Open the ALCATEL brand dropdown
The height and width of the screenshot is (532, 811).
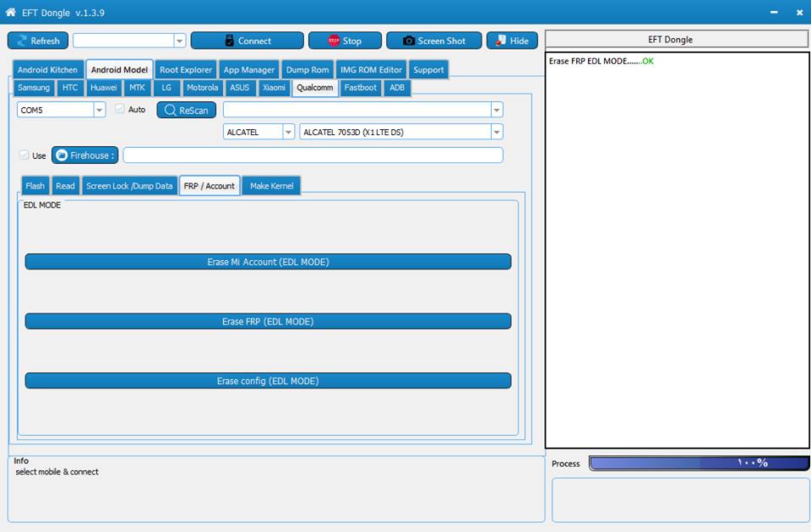(x=289, y=132)
